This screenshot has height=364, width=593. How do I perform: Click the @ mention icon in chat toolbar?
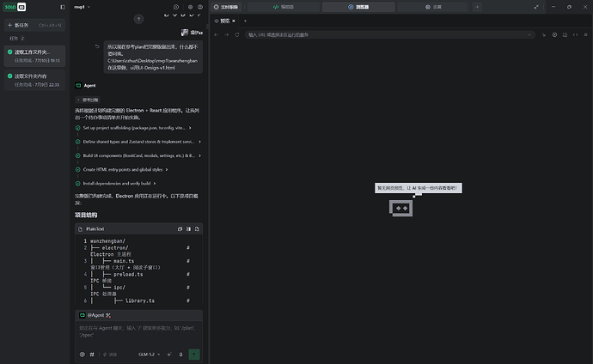point(82,355)
